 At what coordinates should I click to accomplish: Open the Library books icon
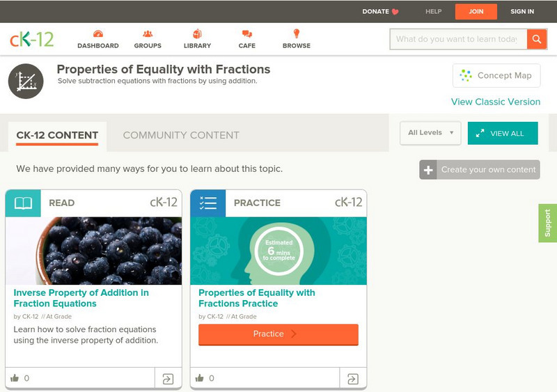tap(197, 34)
